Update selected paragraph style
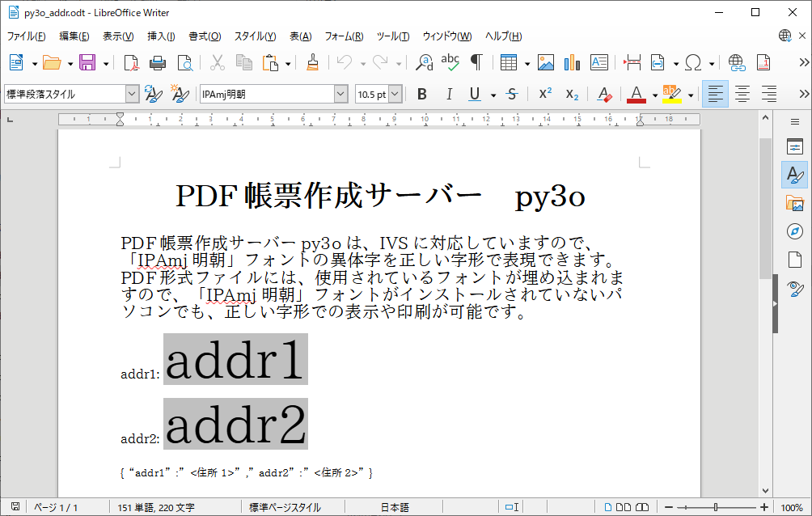This screenshot has height=516, width=812. click(x=154, y=94)
